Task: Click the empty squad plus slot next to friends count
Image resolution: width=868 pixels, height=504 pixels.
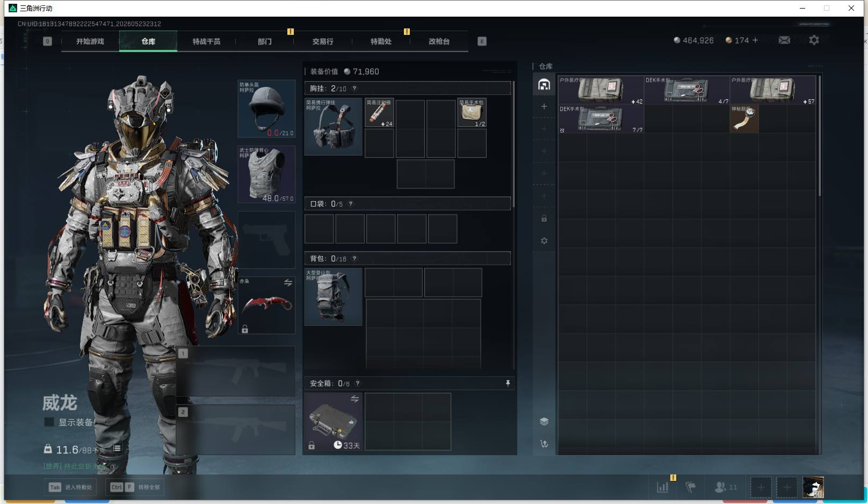Action: (761, 487)
